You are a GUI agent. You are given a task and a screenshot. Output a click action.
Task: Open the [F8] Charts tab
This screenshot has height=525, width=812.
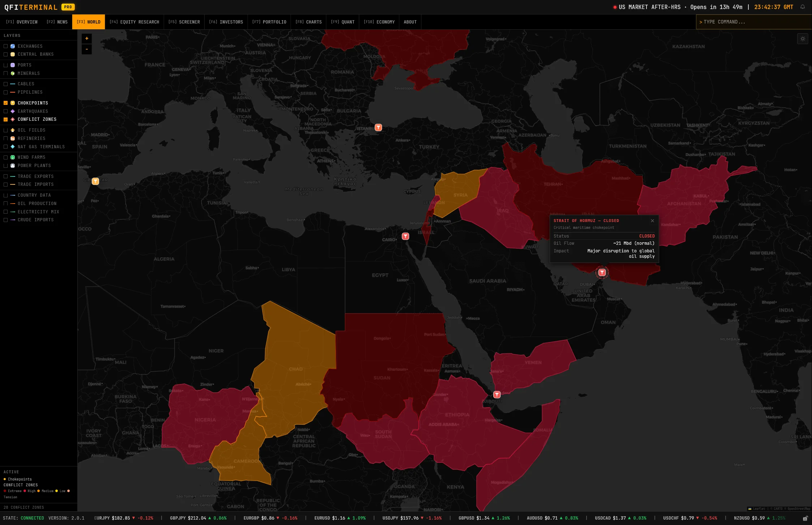point(309,22)
